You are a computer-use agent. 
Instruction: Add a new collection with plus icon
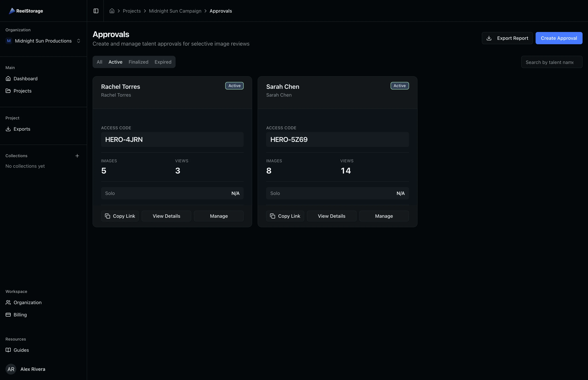[77, 156]
